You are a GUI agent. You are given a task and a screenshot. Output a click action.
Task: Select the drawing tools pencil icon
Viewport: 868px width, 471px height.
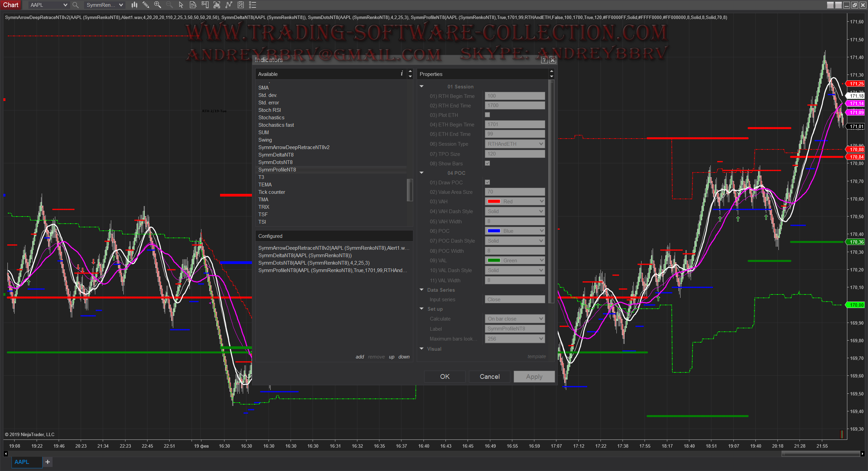(x=146, y=5)
